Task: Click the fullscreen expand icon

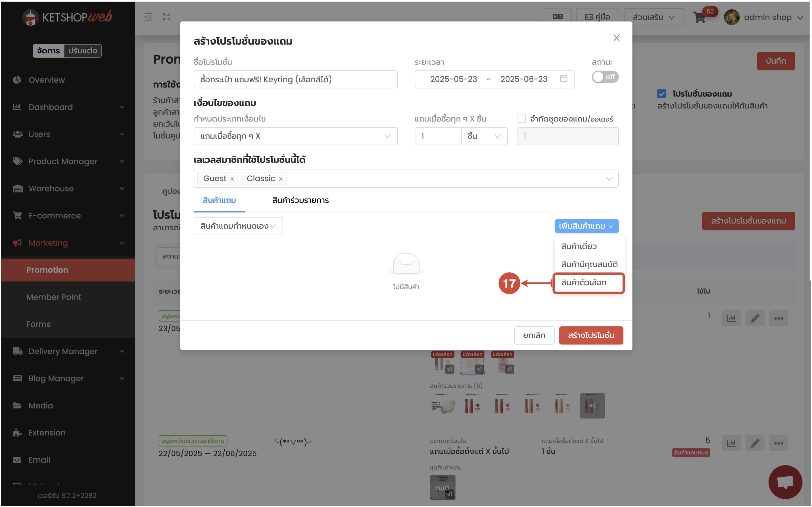Action: 167,17
